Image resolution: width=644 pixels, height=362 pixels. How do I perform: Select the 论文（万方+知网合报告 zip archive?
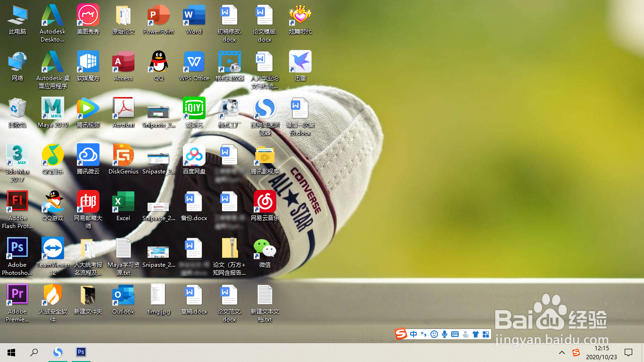click(x=230, y=256)
